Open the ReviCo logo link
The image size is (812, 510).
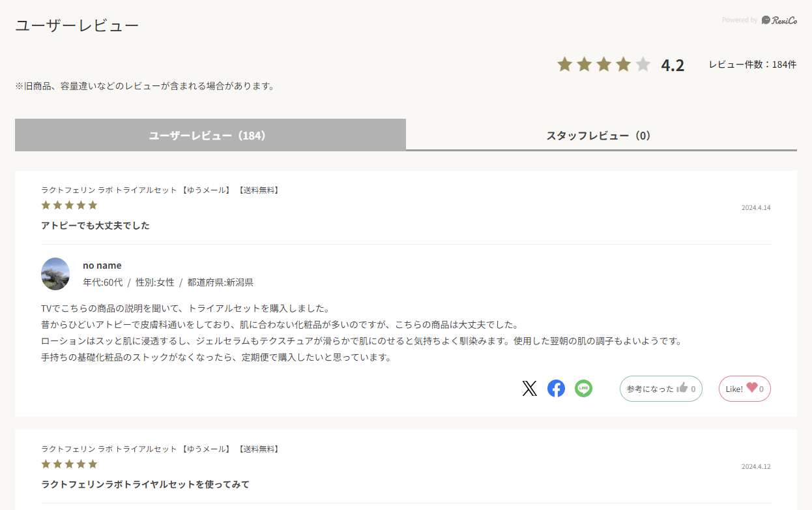click(779, 20)
